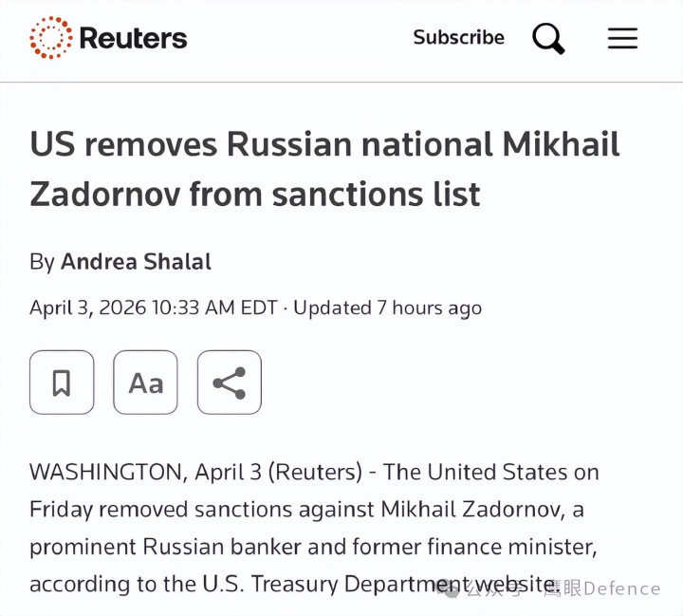Click the April 3, 2026 publish timestamp

[x=153, y=308]
